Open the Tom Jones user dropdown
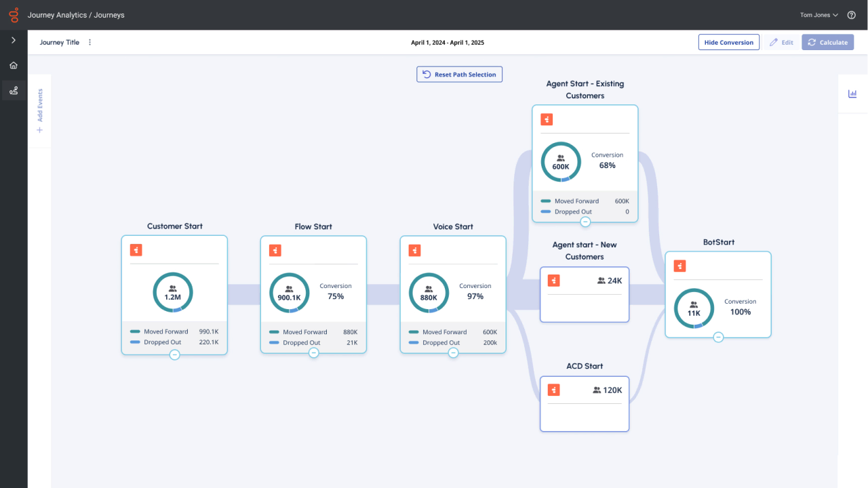Screen dimensions: 868x488 819,15
